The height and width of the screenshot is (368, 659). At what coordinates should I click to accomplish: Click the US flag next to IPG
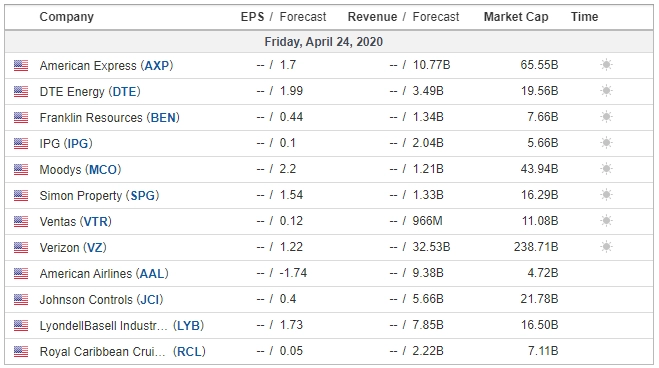point(21,144)
